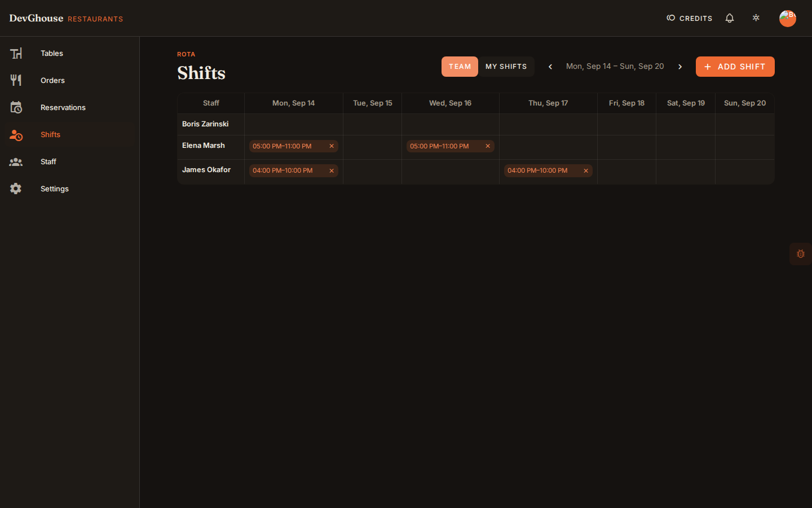Click the week range Mon, Sep 14 – Sun, Sep 20
This screenshot has width=812, height=508.
click(x=615, y=67)
